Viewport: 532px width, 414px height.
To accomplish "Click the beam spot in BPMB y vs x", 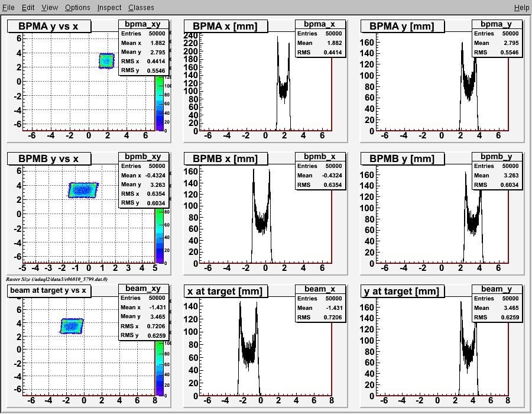I will pos(83,190).
